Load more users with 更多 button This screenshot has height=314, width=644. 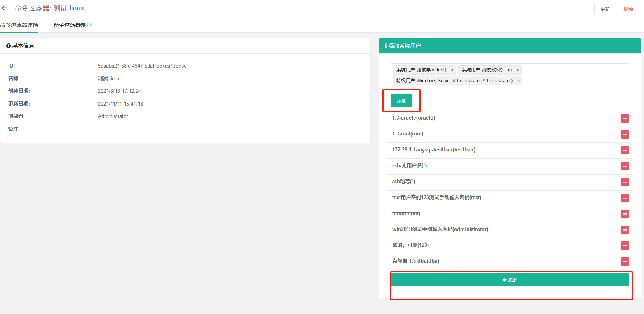point(510,280)
